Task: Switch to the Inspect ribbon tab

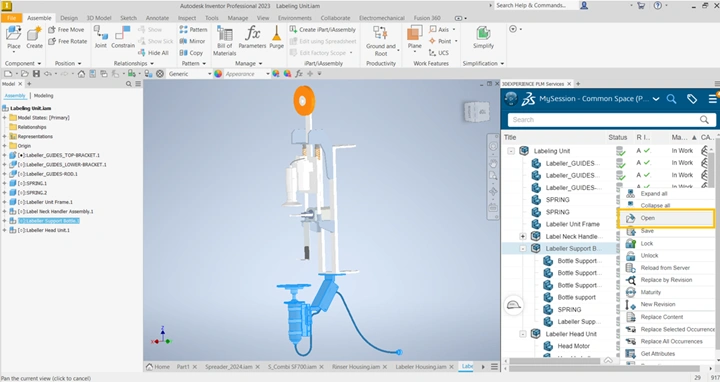Action: (187, 18)
